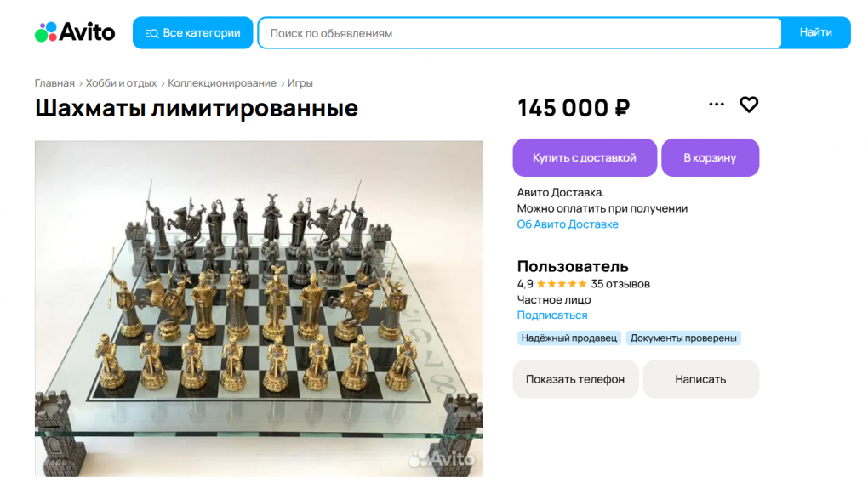The image size is (868, 488).
Task: Add item with В корзину button
Action: pos(711,157)
